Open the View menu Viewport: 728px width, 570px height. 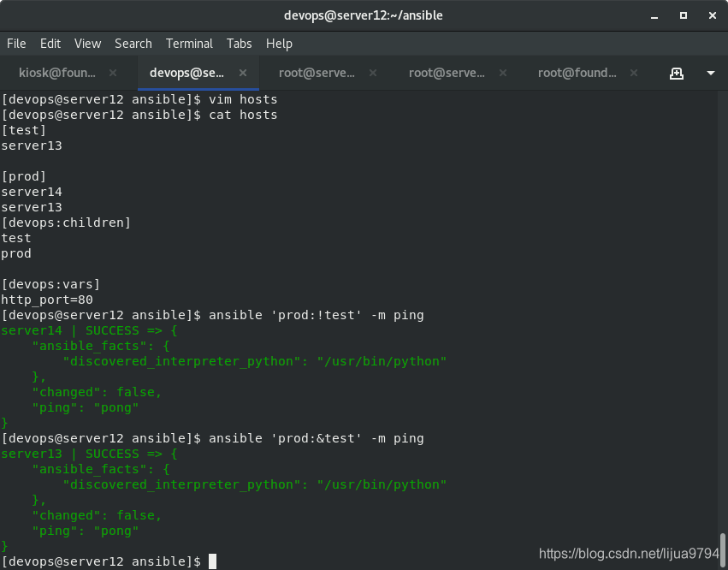88,44
